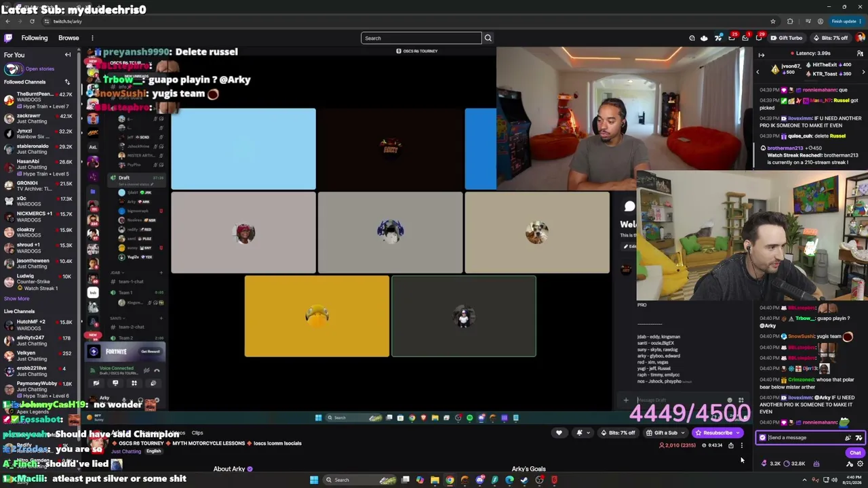The height and width of the screenshot is (488, 868).
Task: Open the 7TV extension icon in header
Action: click(718, 38)
